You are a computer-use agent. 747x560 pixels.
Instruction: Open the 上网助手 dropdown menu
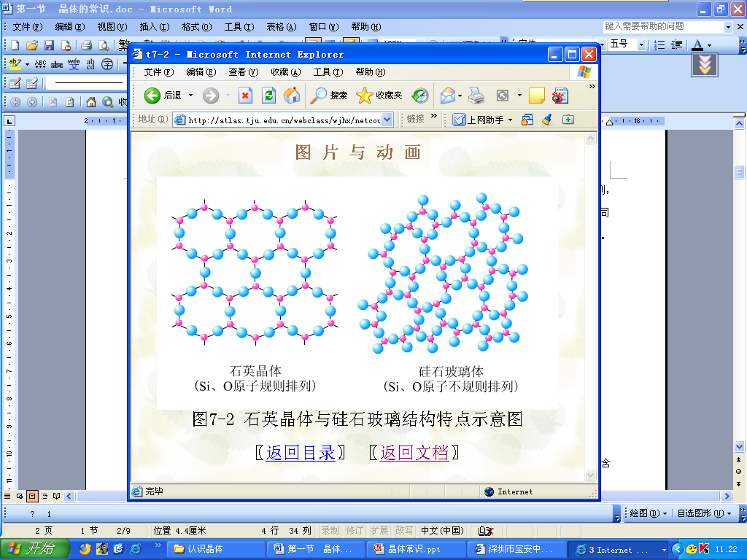point(510,120)
